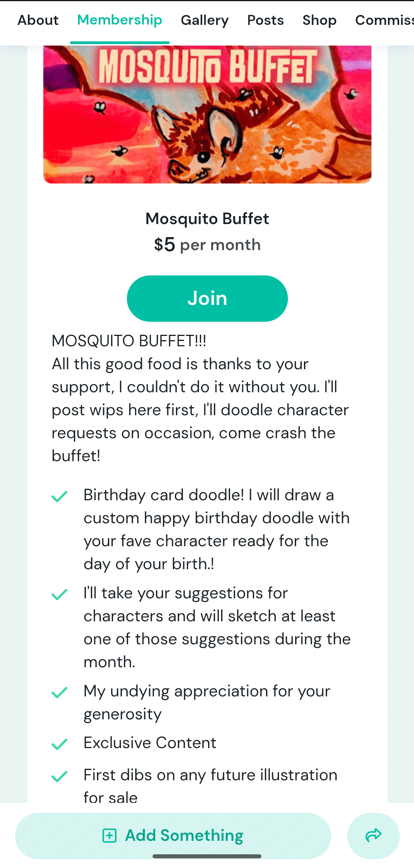Click checkmark beside undying appreciation benefit

pos(59,692)
